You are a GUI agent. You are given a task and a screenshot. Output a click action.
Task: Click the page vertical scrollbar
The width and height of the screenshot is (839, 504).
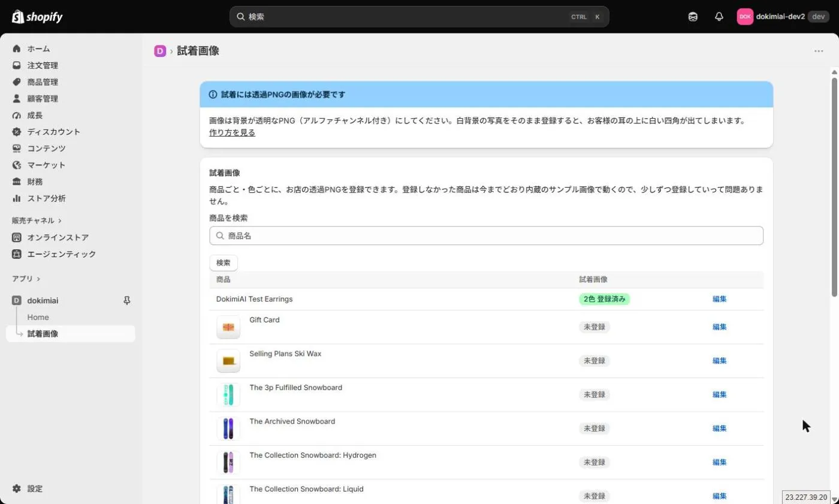pyautogui.click(x=834, y=187)
